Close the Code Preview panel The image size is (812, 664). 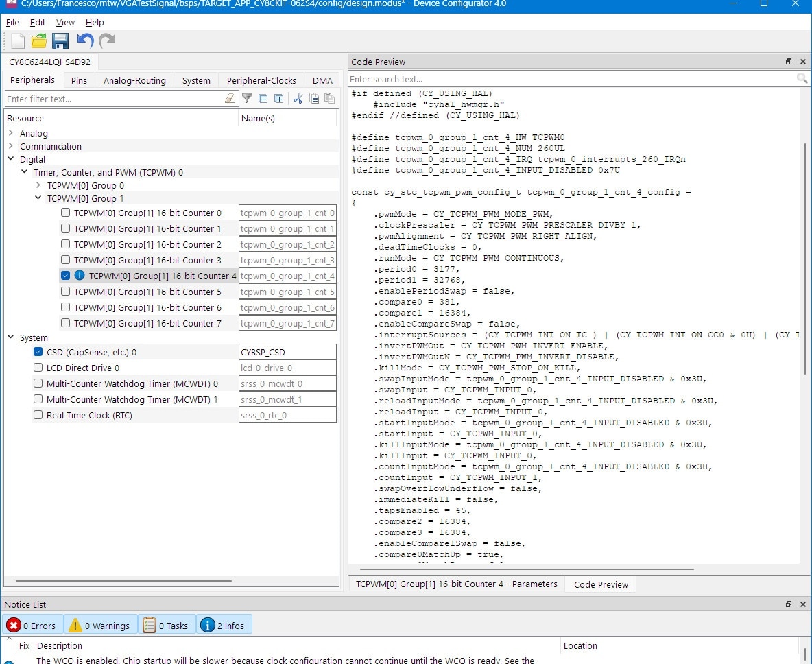[802, 62]
